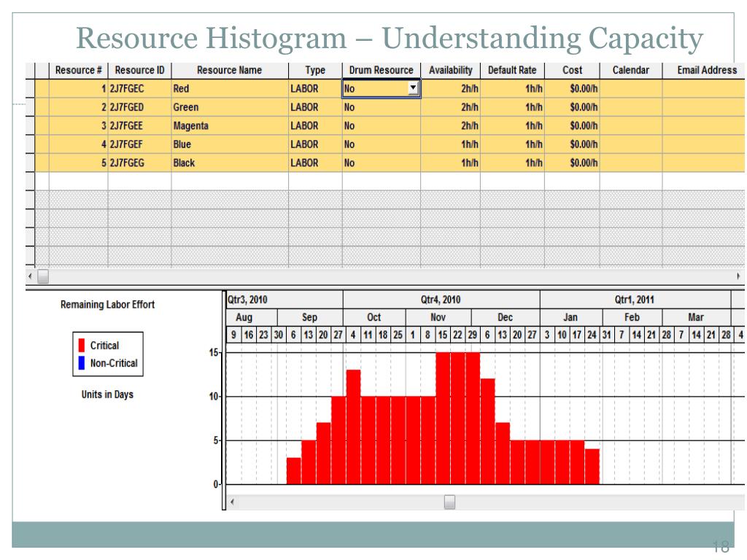The image size is (747, 560).
Task: Click the Drum Resource column header
Action: 381,70
